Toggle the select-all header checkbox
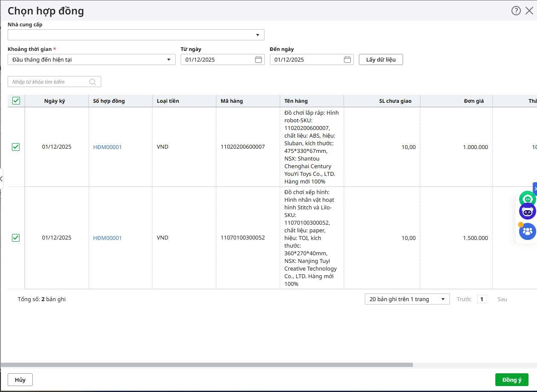Image resolution: width=537 pixels, height=392 pixels. click(16, 101)
